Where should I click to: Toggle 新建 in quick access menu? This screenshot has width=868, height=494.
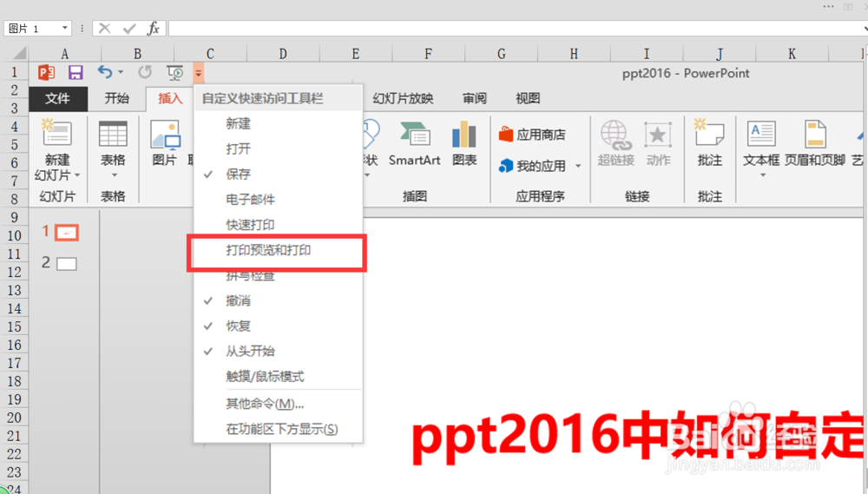[279, 123]
